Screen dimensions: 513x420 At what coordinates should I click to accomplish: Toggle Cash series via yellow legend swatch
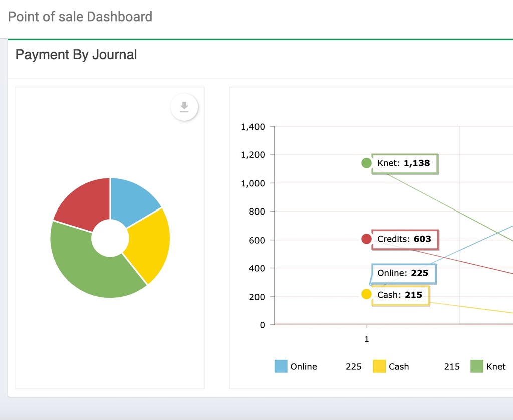[x=379, y=366]
